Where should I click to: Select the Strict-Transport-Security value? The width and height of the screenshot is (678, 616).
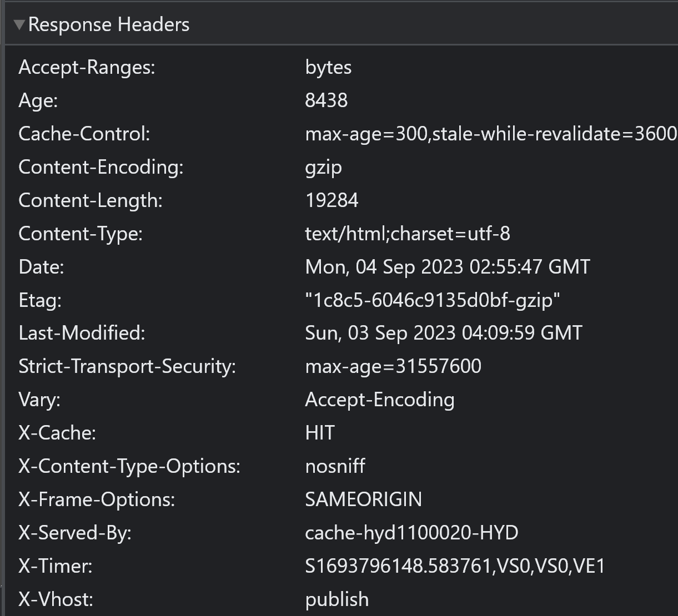pos(393,366)
